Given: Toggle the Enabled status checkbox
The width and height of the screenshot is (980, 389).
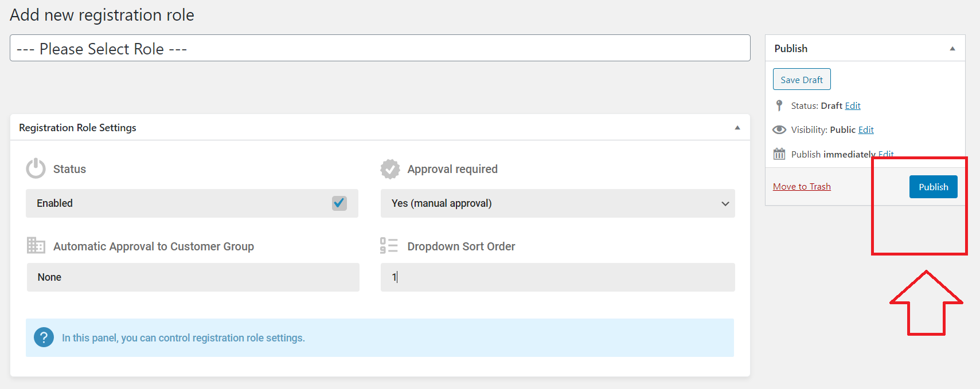Looking at the screenshot, I should [339, 203].
